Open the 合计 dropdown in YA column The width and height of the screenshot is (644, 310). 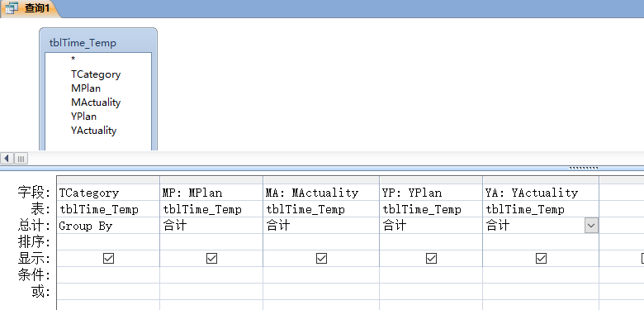(x=591, y=226)
